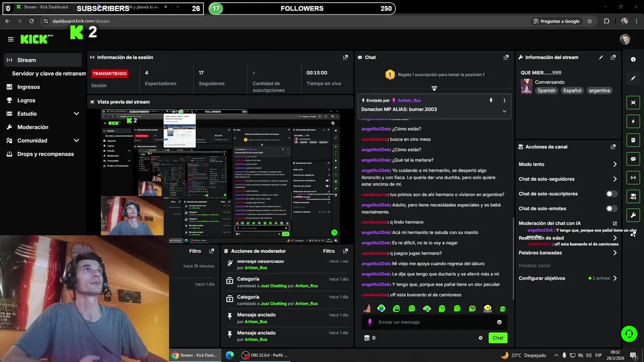Open the user profile avatar on Kick dashboard
This screenshot has width=644, height=362.
[625, 39]
